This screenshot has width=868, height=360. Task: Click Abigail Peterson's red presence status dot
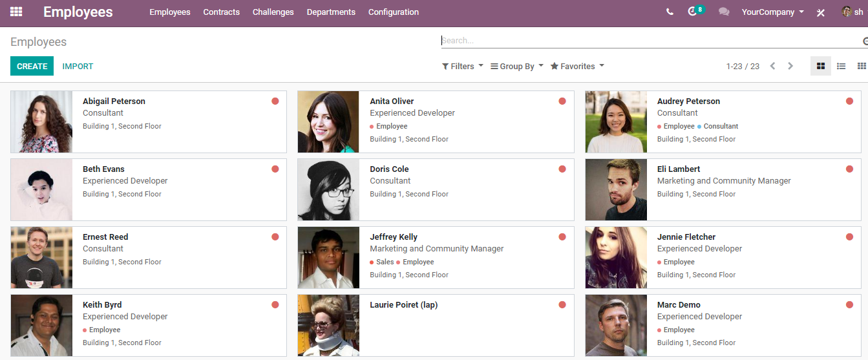point(275,101)
